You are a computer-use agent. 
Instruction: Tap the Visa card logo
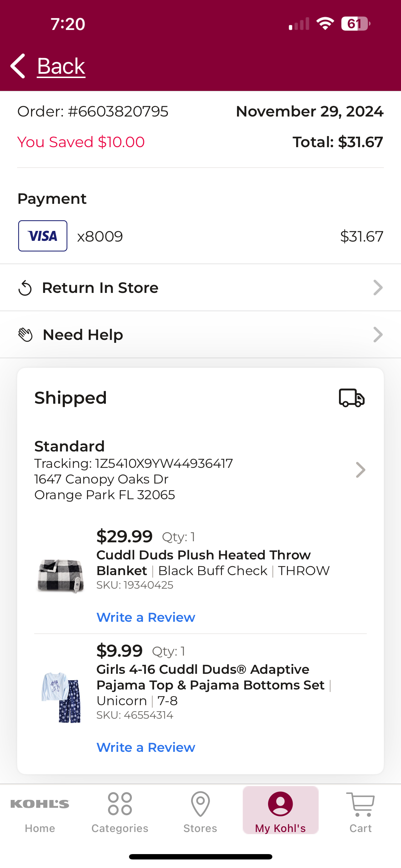coord(43,236)
